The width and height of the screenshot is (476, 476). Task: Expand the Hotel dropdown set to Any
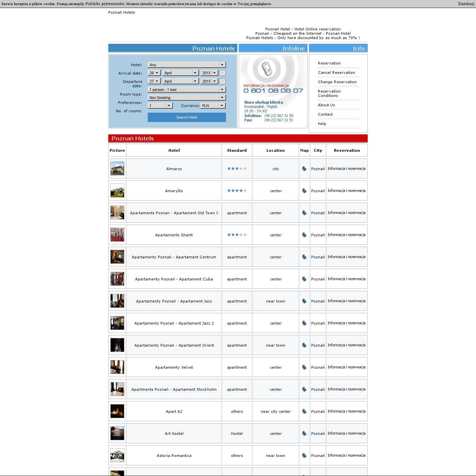[187, 65]
